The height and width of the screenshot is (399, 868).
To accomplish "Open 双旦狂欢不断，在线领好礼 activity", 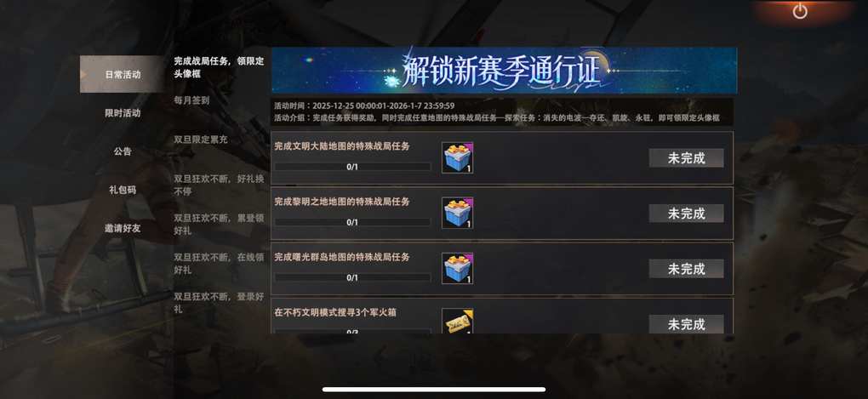I will click(219, 264).
